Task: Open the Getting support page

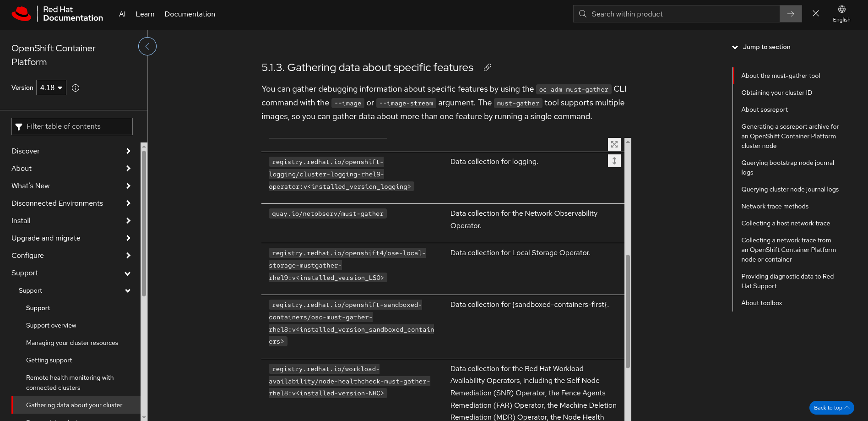Action: [49, 360]
